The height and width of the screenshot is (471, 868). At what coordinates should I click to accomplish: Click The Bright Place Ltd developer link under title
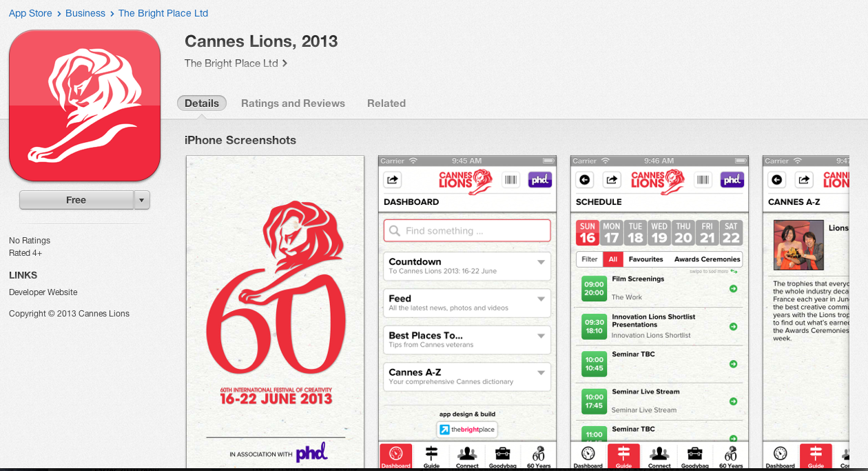[236, 63]
